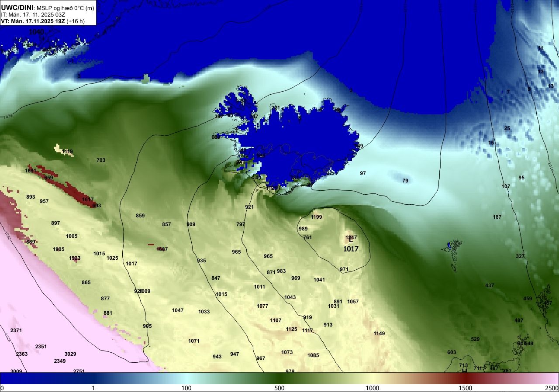Click the 437 value near the Faroes
This screenshot has width=559, height=392.
point(490,285)
